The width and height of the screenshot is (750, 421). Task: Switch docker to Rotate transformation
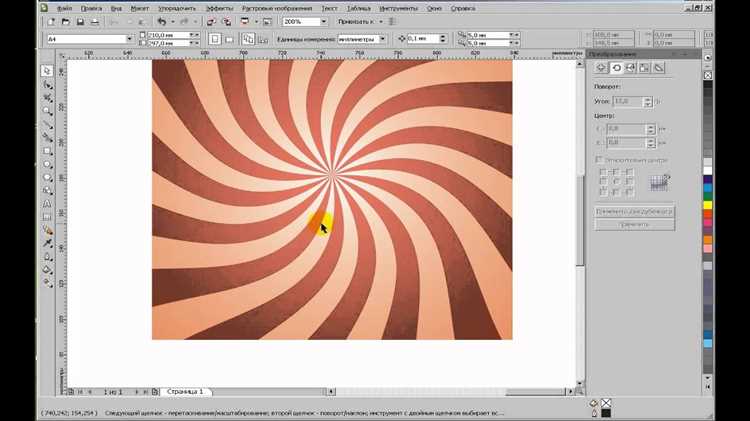pos(616,68)
